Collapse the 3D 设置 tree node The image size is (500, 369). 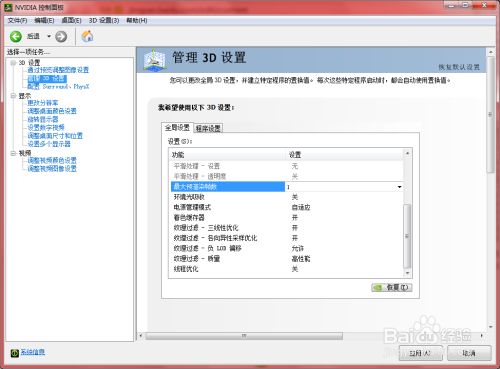click(13, 63)
